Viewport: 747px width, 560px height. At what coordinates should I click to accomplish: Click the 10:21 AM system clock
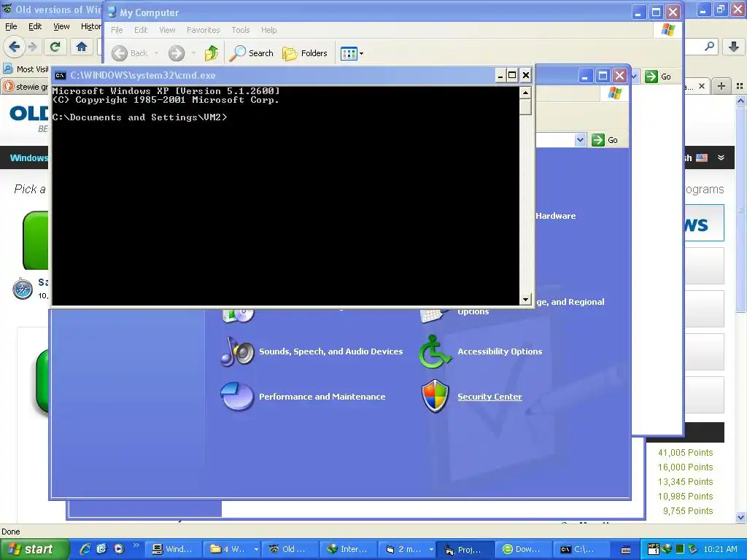tap(720, 549)
